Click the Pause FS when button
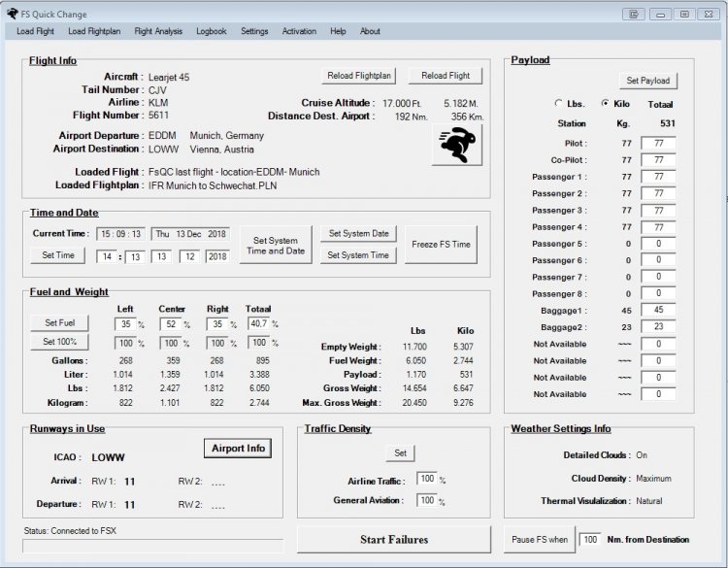Viewport: 728px width, 568px height. [x=540, y=540]
